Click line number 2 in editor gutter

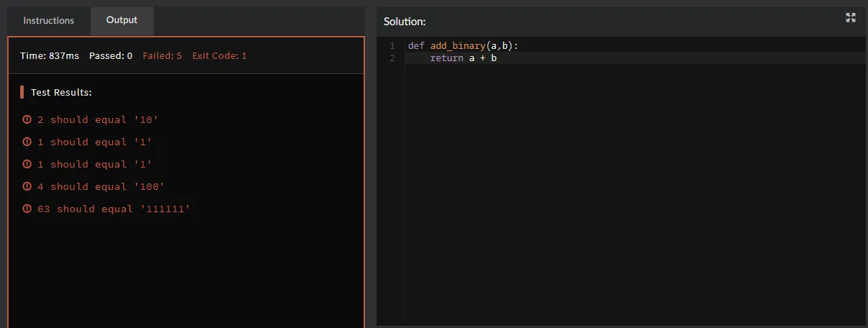[x=392, y=58]
